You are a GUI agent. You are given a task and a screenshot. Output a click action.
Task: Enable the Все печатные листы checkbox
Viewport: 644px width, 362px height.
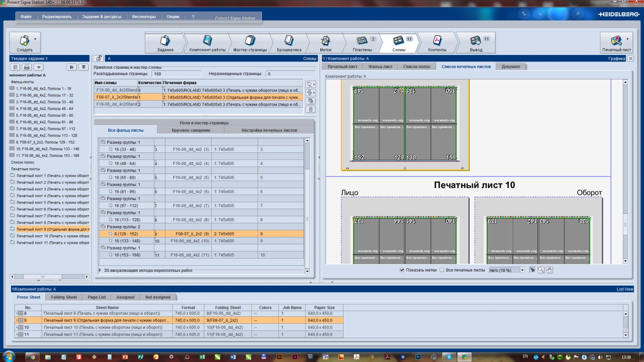click(x=442, y=270)
